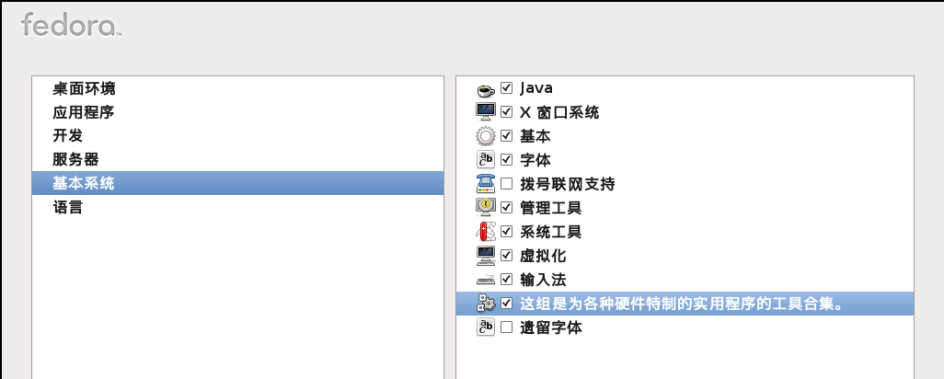
Task: Click the 虚拟化 computer icon
Action: (x=485, y=256)
